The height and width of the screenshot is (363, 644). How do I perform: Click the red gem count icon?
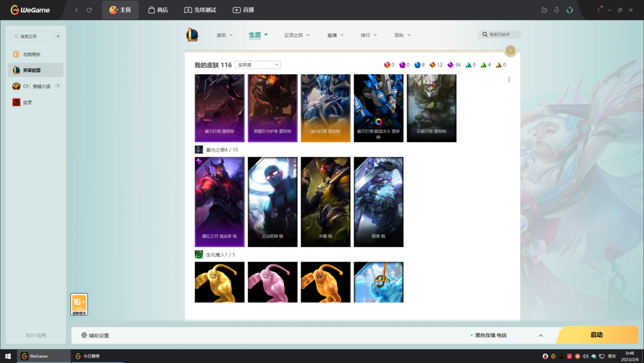(x=387, y=65)
